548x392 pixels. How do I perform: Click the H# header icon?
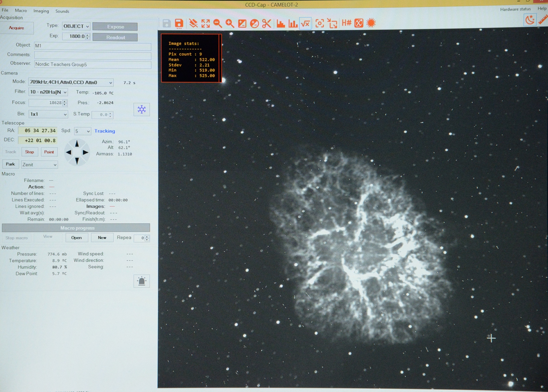coord(346,23)
